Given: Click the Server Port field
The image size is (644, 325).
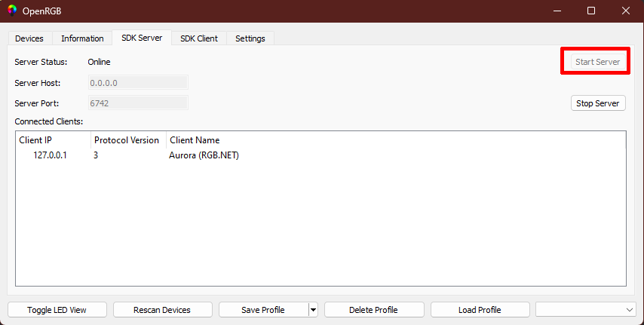Looking at the screenshot, I should 138,103.
